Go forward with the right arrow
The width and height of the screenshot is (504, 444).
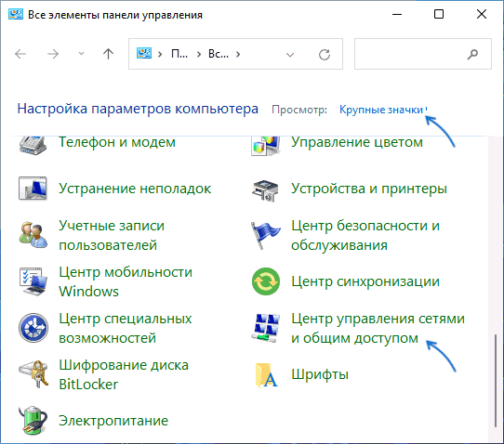[x=53, y=54]
